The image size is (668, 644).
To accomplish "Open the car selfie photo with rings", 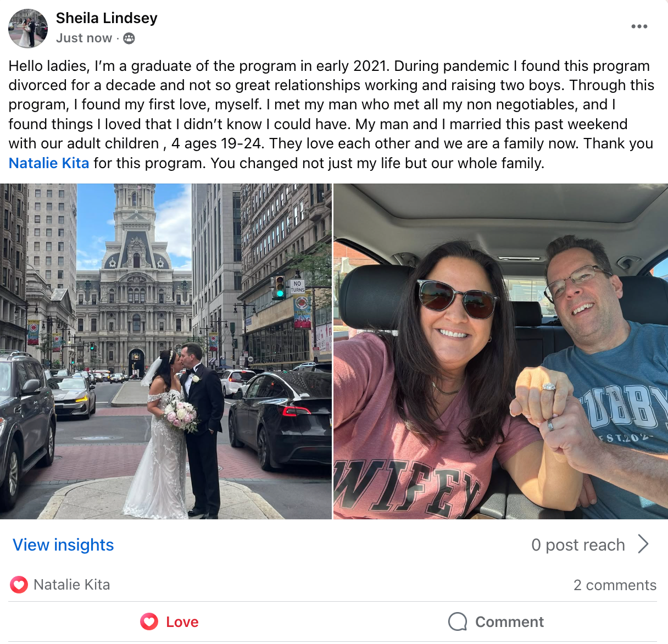I will (x=500, y=351).
